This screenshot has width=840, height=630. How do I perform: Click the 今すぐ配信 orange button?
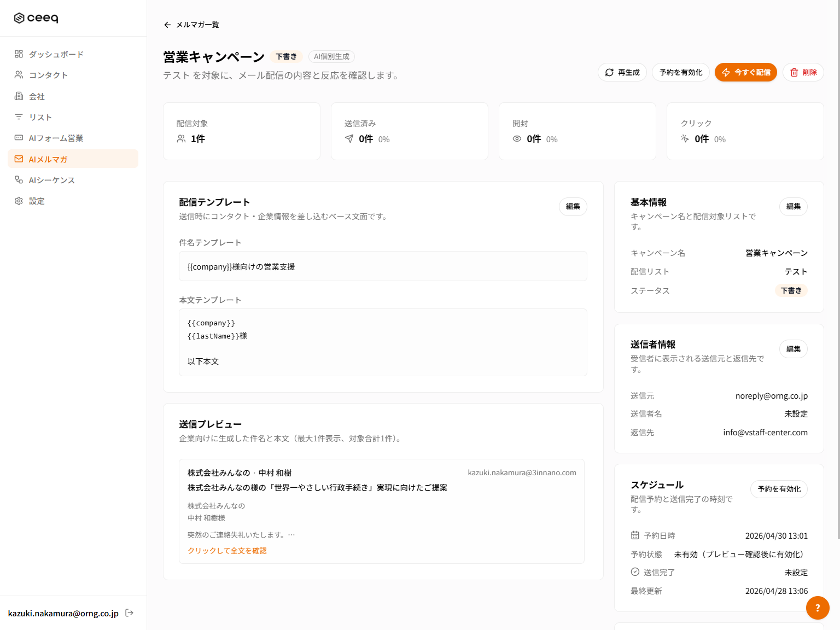coord(746,72)
